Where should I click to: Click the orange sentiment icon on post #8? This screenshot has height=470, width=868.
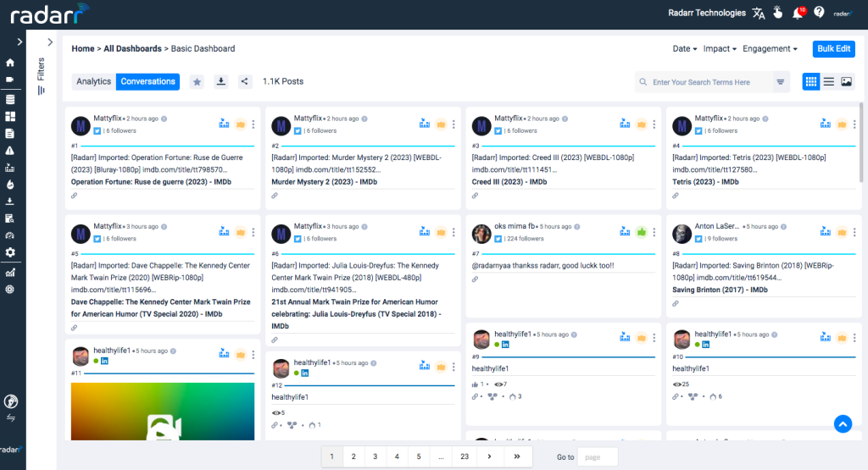(x=842, y=232)
